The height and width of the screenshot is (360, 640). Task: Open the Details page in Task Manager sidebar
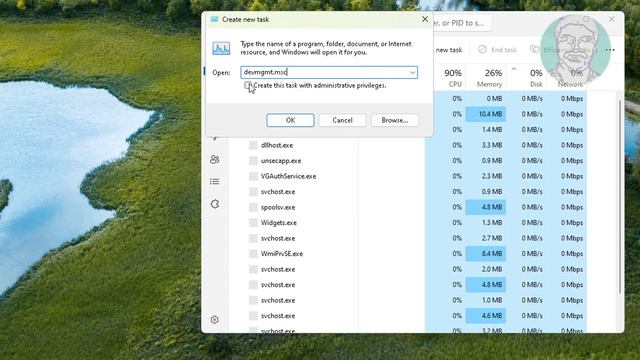pos(215,181)
